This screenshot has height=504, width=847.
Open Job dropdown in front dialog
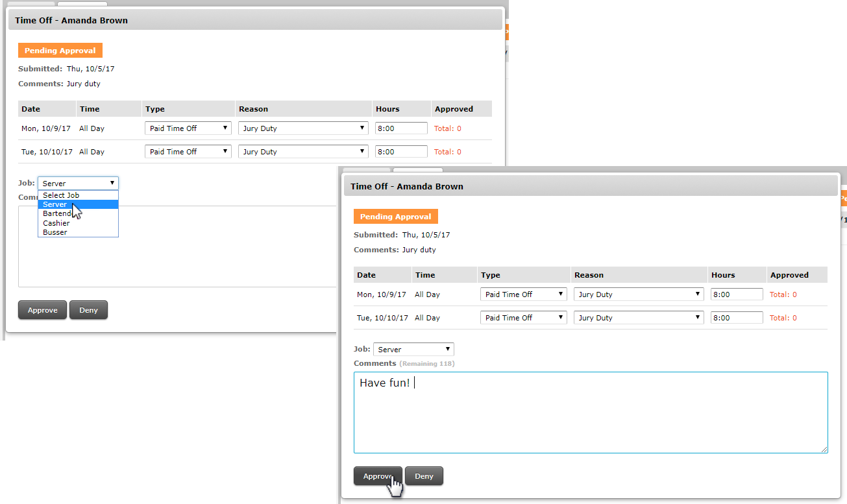(x=413, y=350)
